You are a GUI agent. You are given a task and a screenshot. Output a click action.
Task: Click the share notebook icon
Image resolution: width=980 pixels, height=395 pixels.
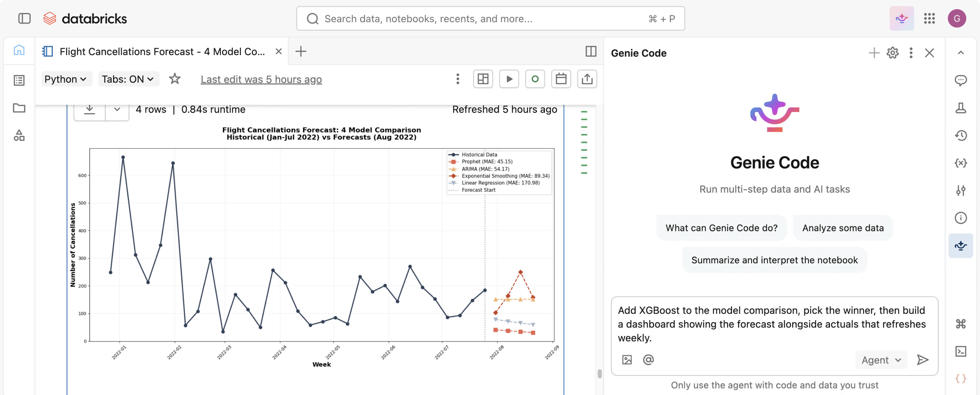(587, 79)
